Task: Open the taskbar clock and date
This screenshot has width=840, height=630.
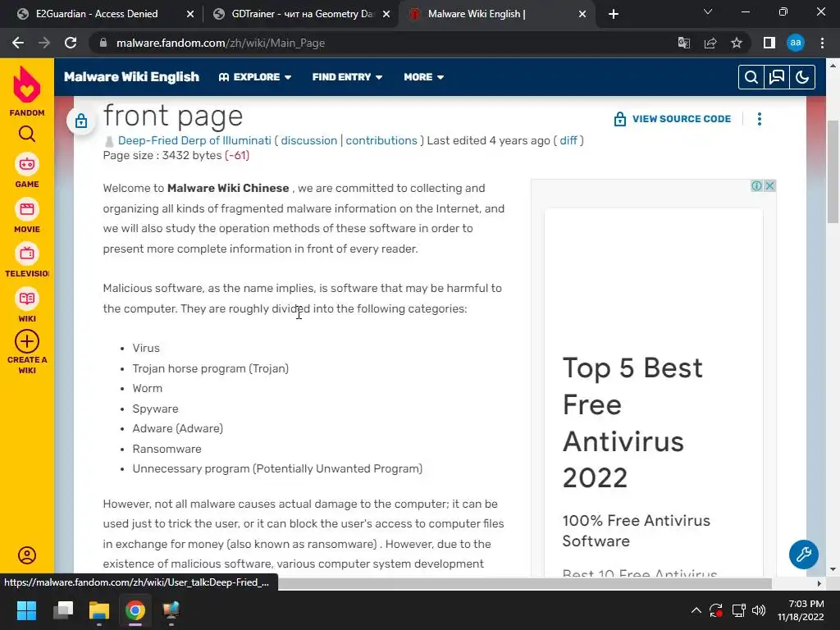Action: 801,610
